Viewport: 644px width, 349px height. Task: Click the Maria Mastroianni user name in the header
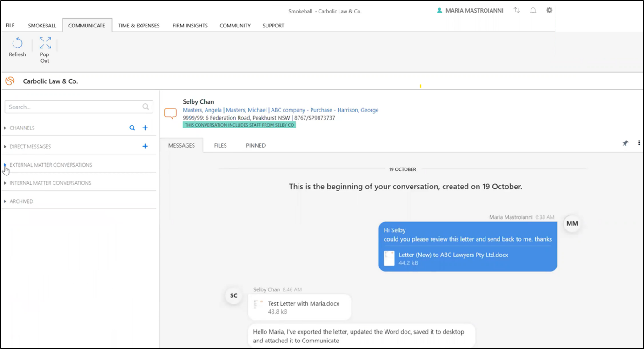coord(474,10)
